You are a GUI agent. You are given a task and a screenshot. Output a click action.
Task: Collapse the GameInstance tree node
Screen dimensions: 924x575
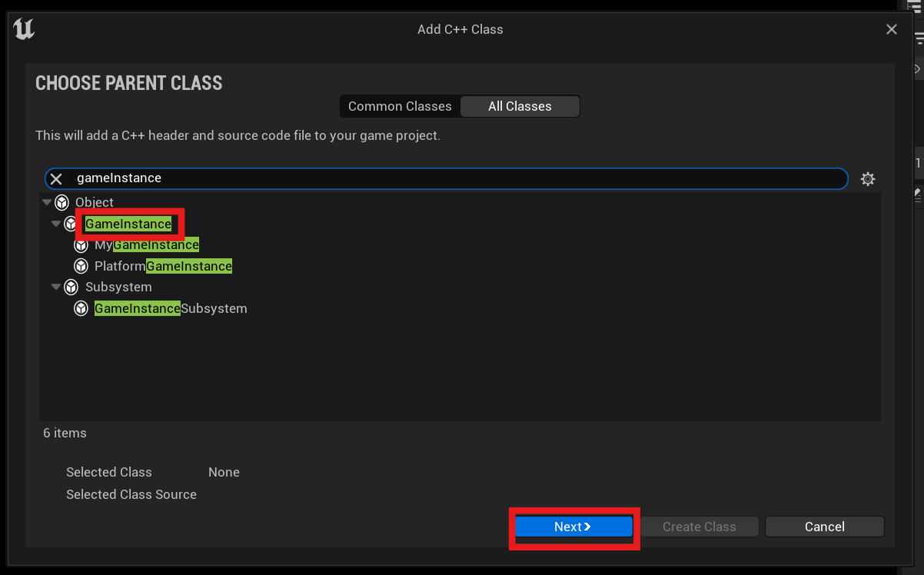tap(55, 224)
